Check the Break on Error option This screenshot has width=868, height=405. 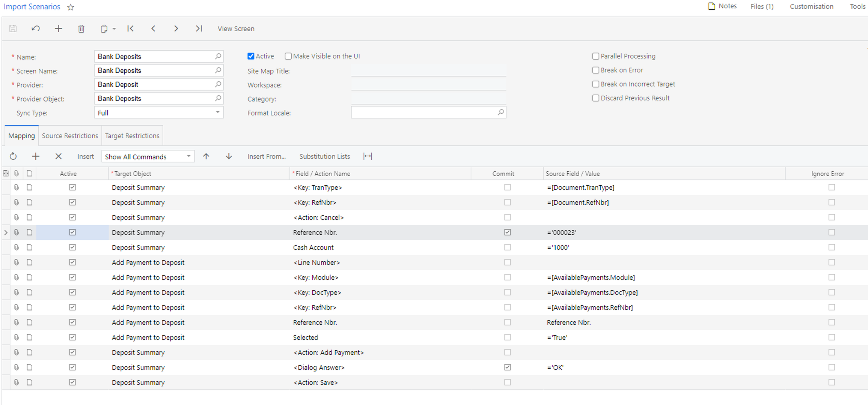point(596,70)
